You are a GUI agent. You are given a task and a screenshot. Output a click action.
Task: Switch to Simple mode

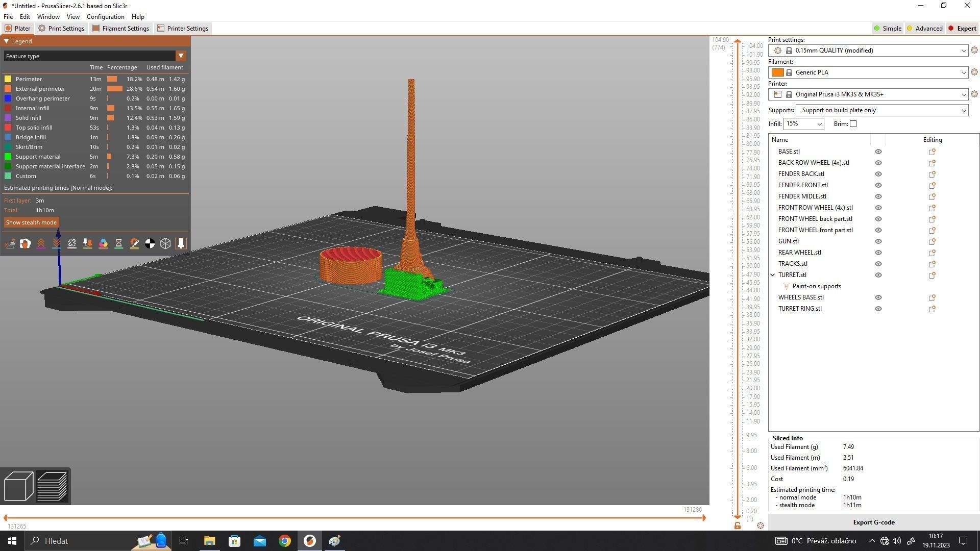[887, 29]
